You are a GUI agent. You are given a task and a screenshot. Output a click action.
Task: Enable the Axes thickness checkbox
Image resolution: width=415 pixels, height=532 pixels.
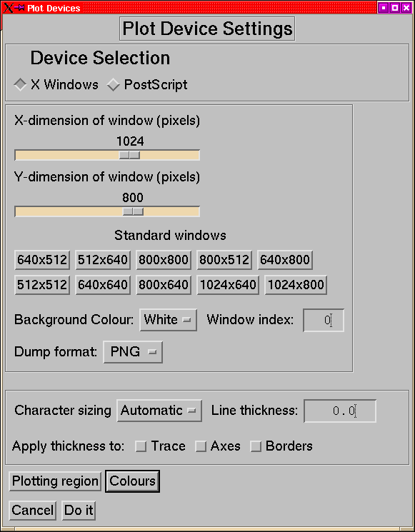(x=201, y=446)
